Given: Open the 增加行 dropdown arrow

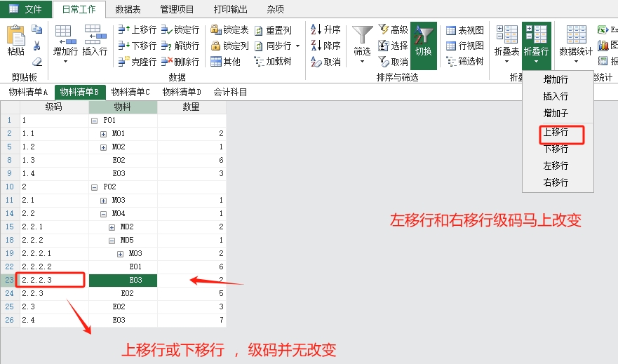Looking at the screenshot, I should point(65,62).
